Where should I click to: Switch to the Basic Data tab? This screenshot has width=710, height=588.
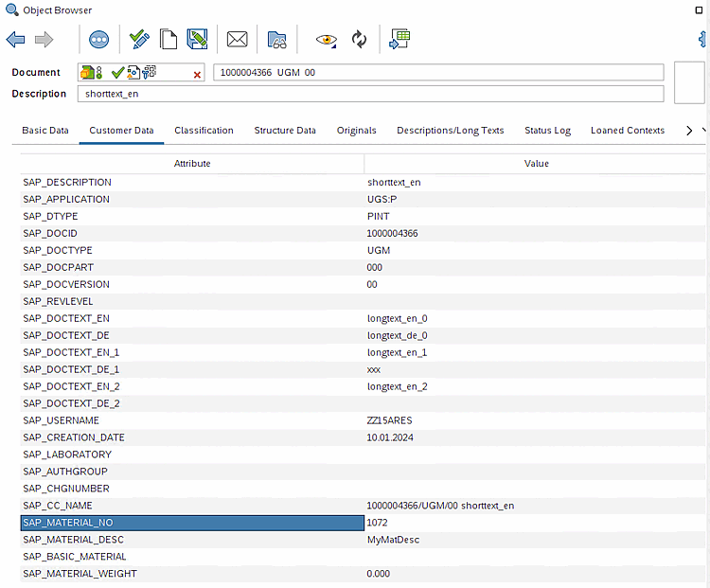coord(45,131)
